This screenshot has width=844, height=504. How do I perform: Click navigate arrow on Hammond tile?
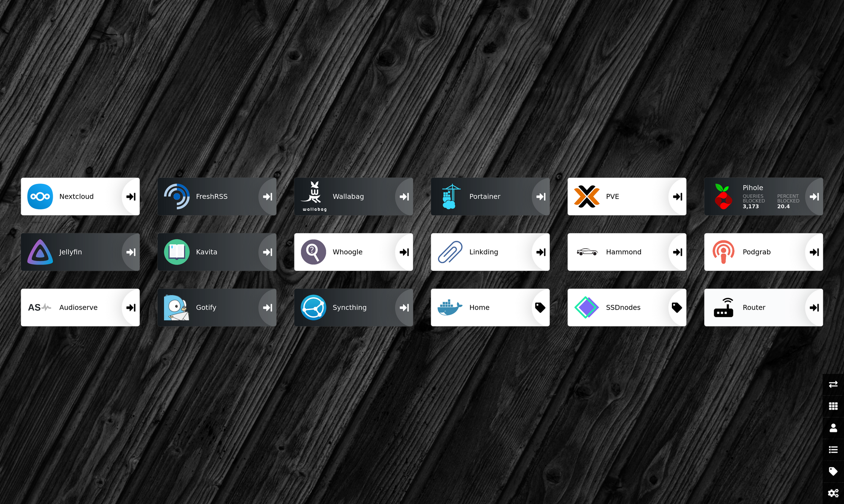[x=678, y=252]
